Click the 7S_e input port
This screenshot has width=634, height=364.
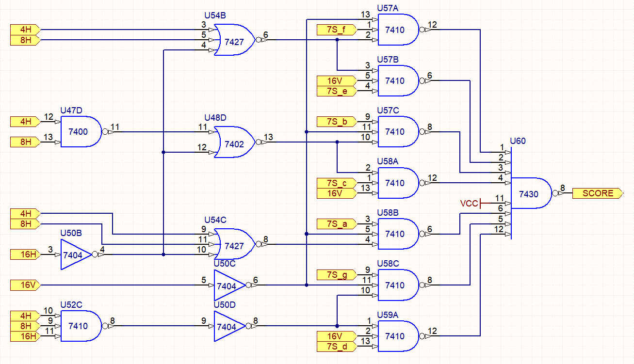click(x=336, y=91)
